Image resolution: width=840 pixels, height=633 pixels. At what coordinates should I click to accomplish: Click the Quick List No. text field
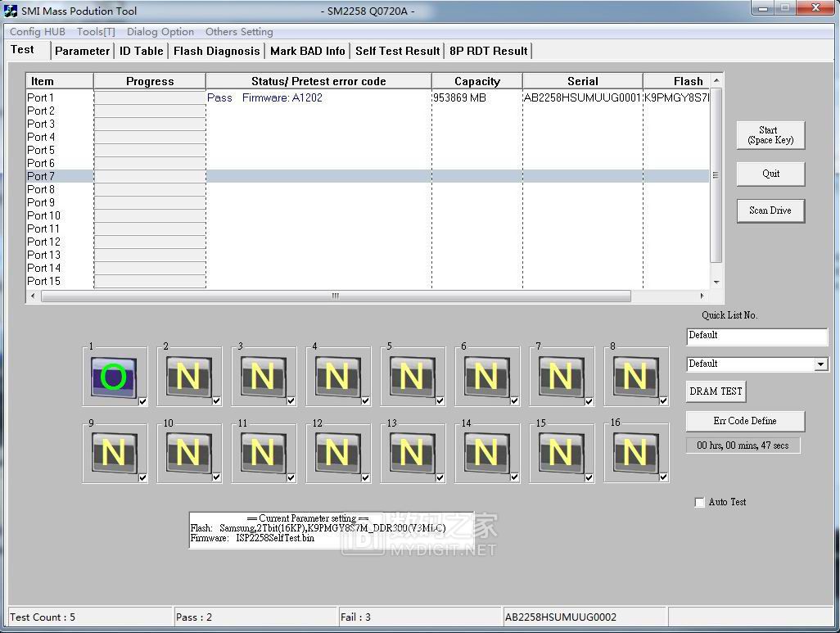click(756, 337)
